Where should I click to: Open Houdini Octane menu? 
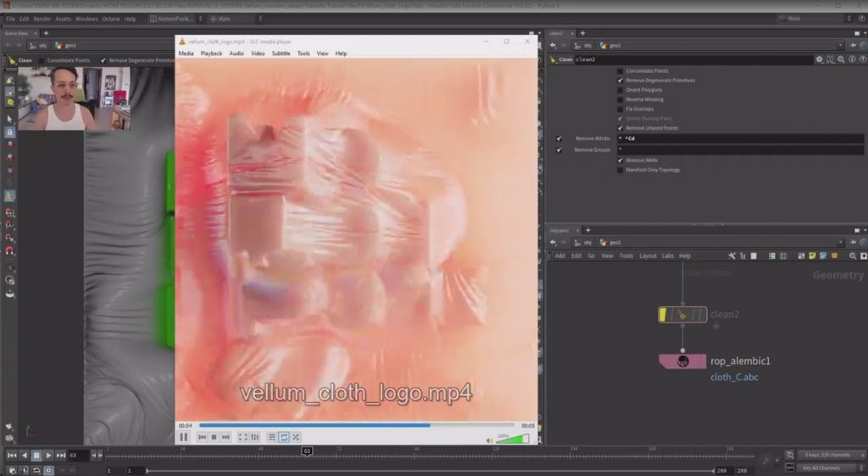click(x=111, y=19)
